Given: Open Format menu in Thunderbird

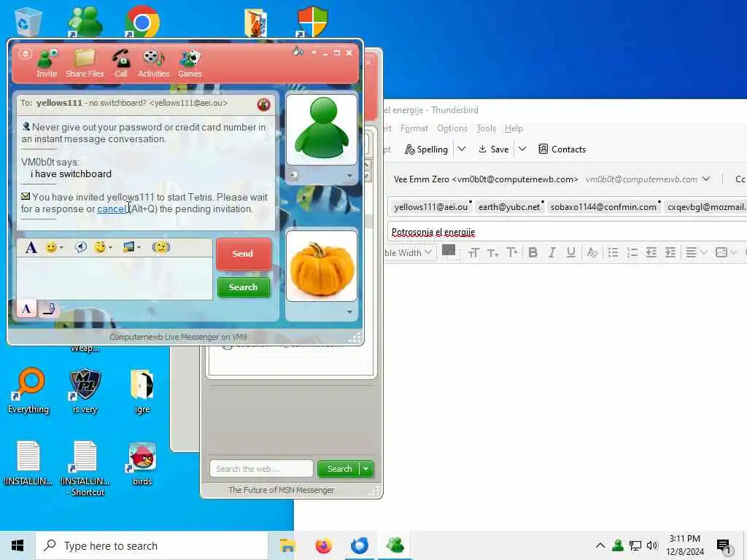Looking at the screenshot, I should click(x=414, y=128).
